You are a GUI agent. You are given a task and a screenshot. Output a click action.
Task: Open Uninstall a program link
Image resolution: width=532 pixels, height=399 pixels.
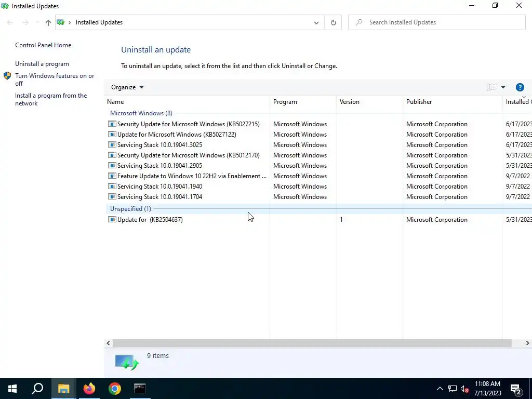(42, 64)
